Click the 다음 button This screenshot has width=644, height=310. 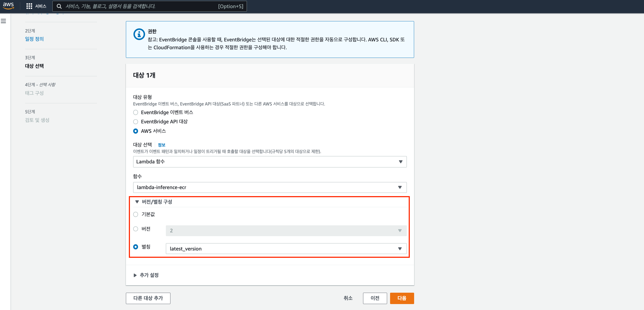[402, 298]
